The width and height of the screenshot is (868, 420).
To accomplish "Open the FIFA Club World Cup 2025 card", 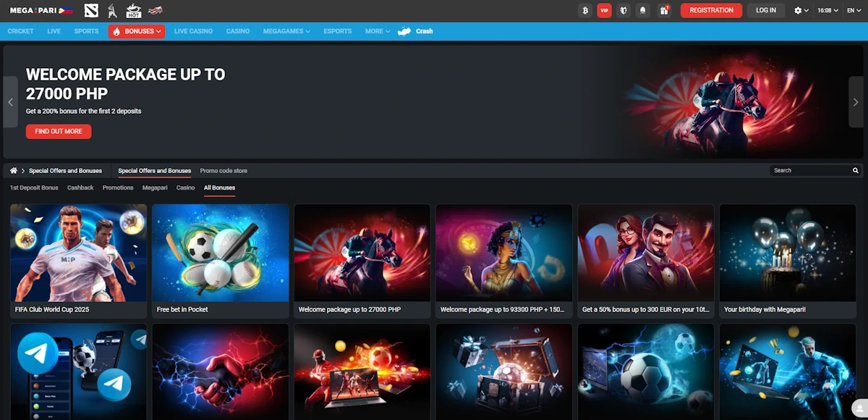I will click(79, 261).
